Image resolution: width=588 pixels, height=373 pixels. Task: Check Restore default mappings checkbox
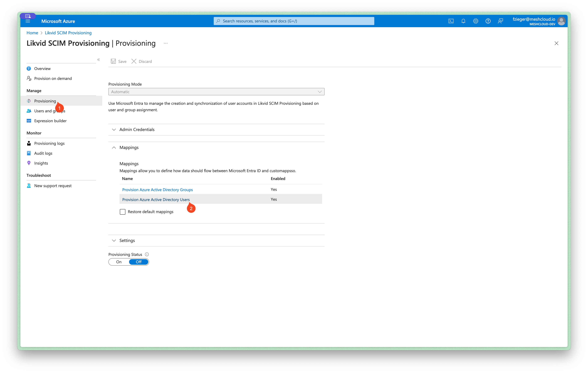pyautogui.click(x=123, y=212)
